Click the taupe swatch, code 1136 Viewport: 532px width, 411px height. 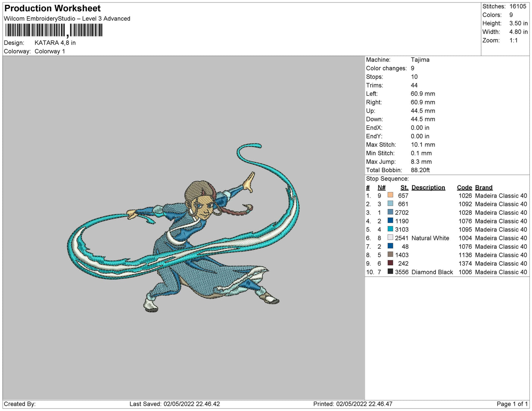click(390, 255)
